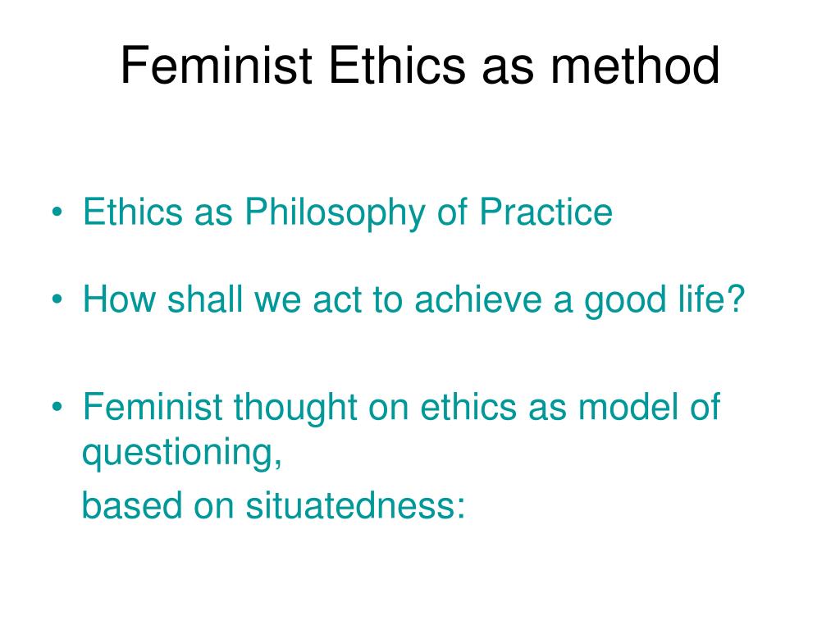Click the word 'questioning,'
This screenshot has width=840, height=630.
(x=181, y=453)
